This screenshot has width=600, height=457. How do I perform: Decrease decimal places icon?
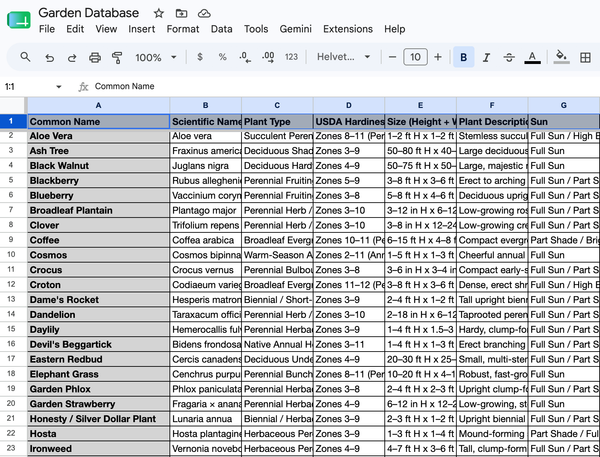(x=245, y=57)
